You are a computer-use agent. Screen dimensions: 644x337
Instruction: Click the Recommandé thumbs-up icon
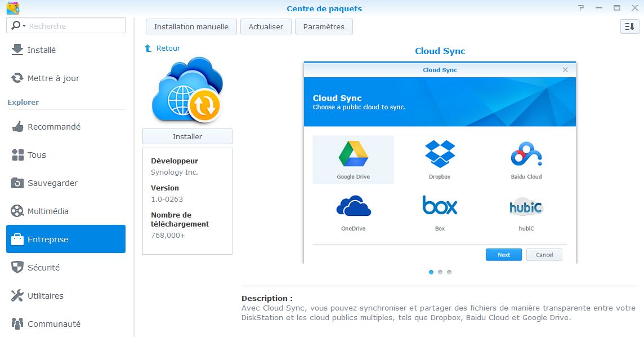17,127
